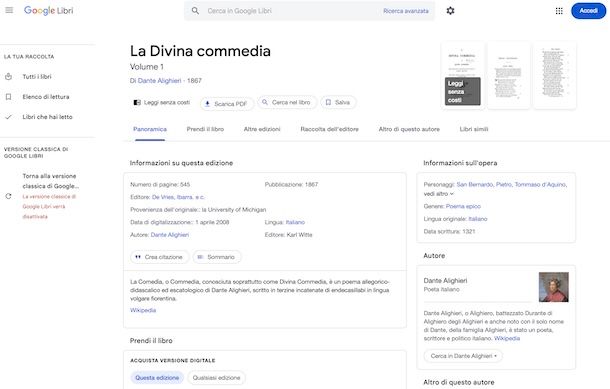Click the Sommario button
Screen dimensions: 610x389
click(217, 257)
